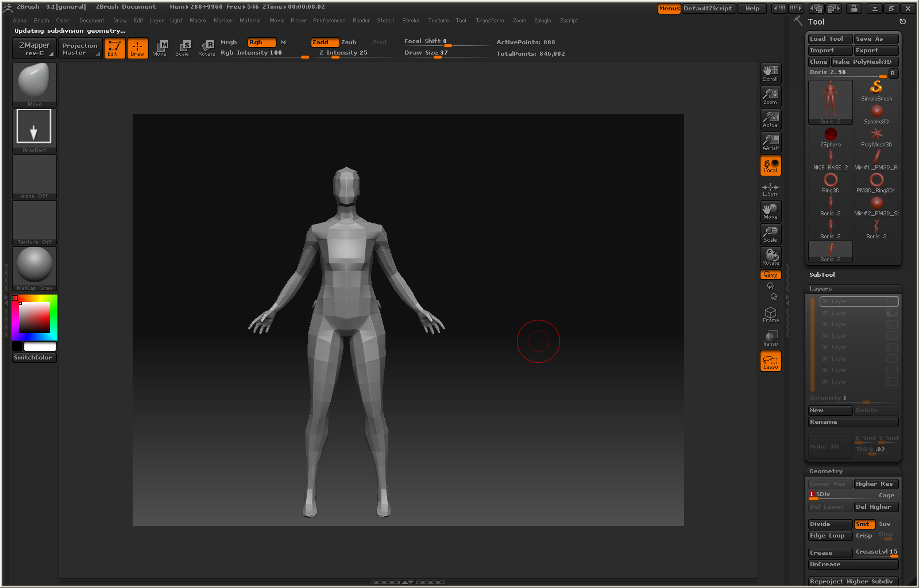Click the SwitchColor button

pyautogui.click(x=34, y=358)
